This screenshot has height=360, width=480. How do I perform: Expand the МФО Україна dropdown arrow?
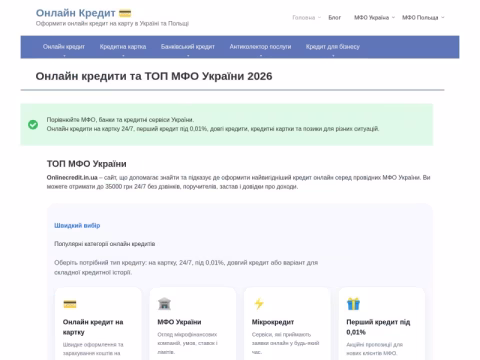pyautogui.click(x=393, y=17)
